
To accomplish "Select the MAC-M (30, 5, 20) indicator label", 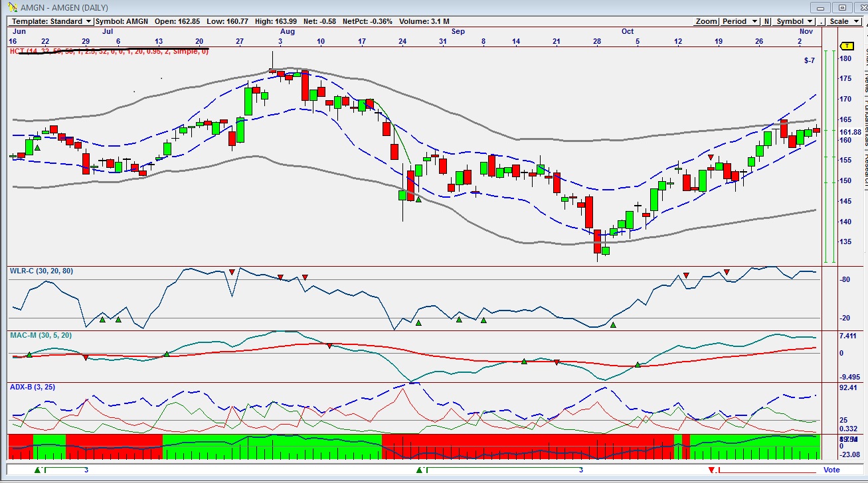I will click(x=41, y=335).
